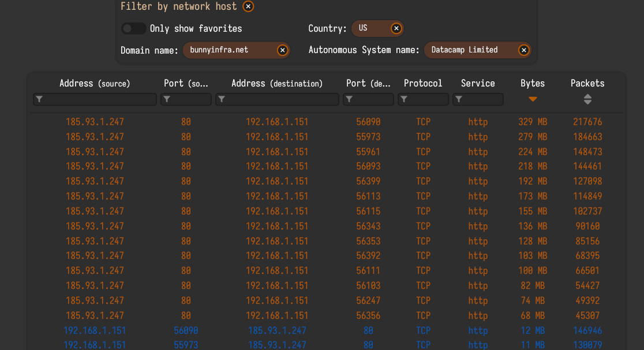The height and width of the screenshot is (350, 644).
Task: Select row with 218 MB
Action: 327,167
